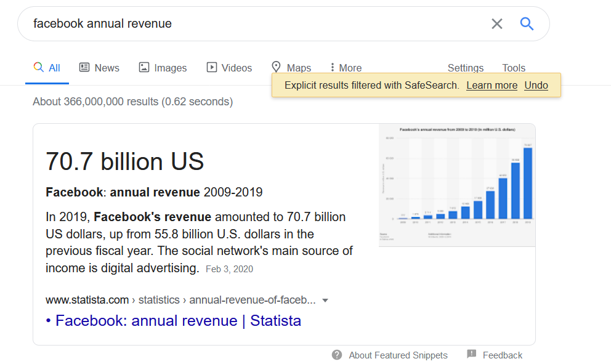
Task: Click About Featured Snippets link
Action: (x=398, y=355)
